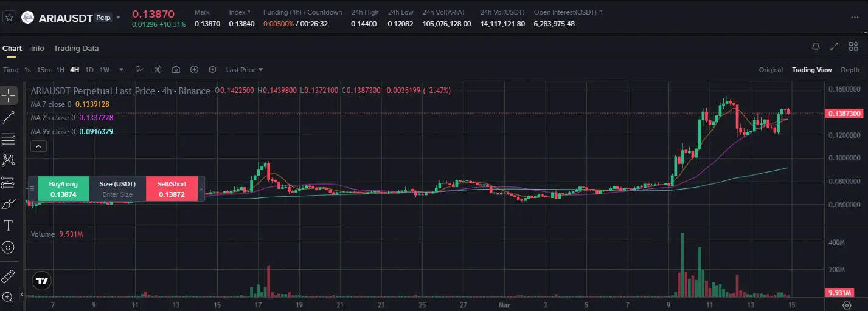Click the circled plus icon in toolbar
The image size is (868, 311).
click(x=194, y=70)
